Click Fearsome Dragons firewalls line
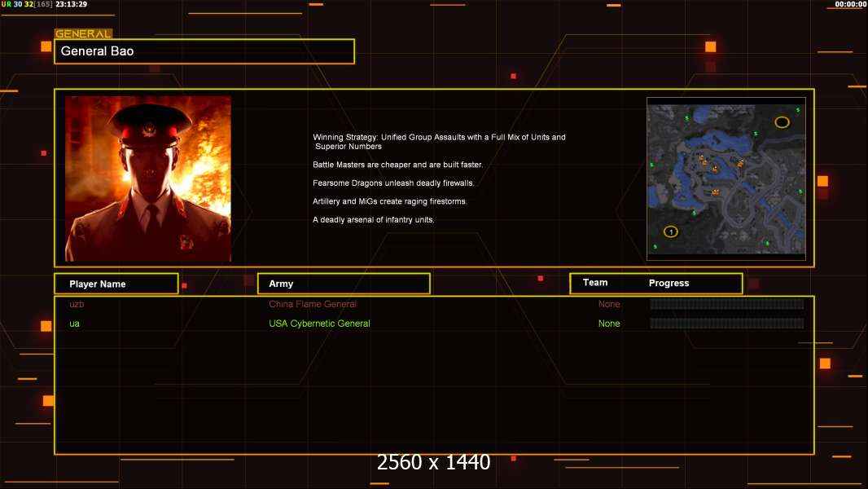The height and width of the screenshot is (489, 868). click(393, 183)
